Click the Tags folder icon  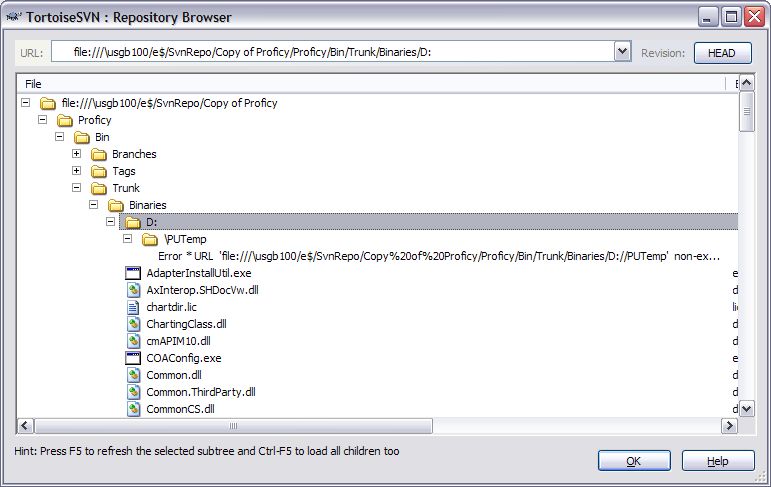pos(99,171)
